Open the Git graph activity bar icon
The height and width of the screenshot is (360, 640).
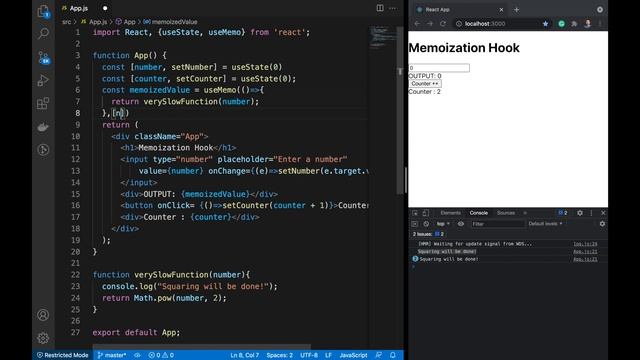43,150
